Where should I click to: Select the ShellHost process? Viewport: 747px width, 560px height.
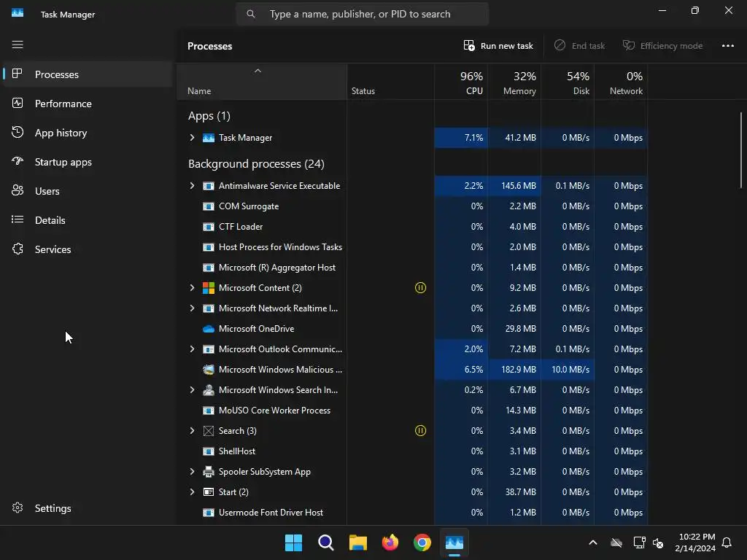point(411,451)
